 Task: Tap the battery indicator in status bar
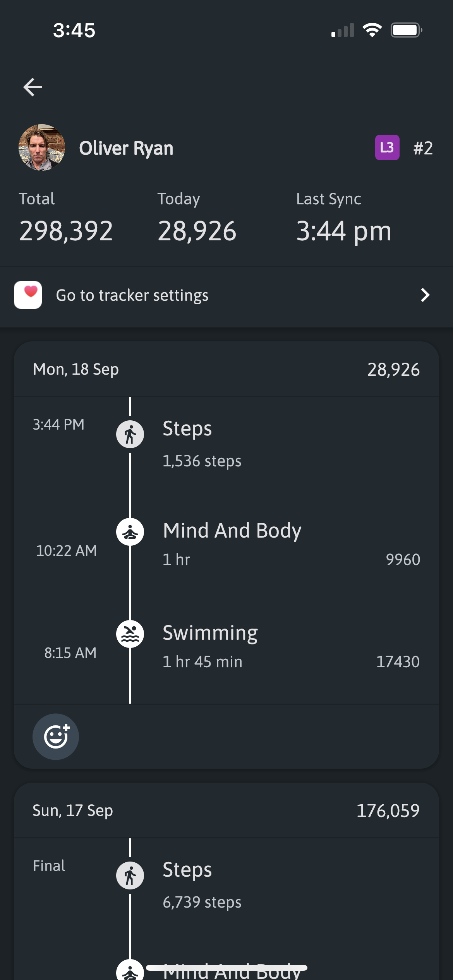point(406,30)
